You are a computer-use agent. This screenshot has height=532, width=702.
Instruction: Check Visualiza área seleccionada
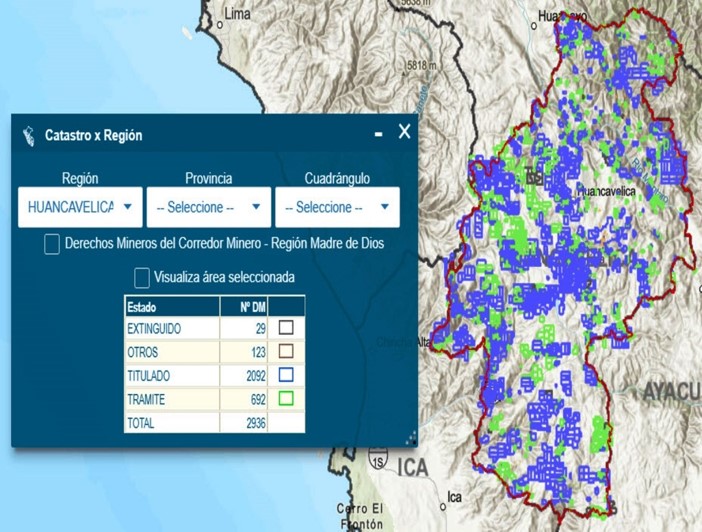(x=142, y=277)
